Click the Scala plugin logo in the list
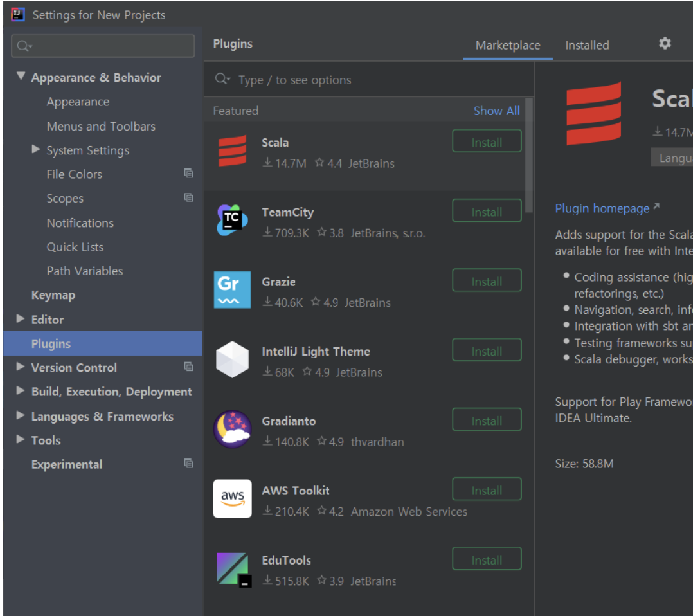693x616 pixels. (233, 151)
